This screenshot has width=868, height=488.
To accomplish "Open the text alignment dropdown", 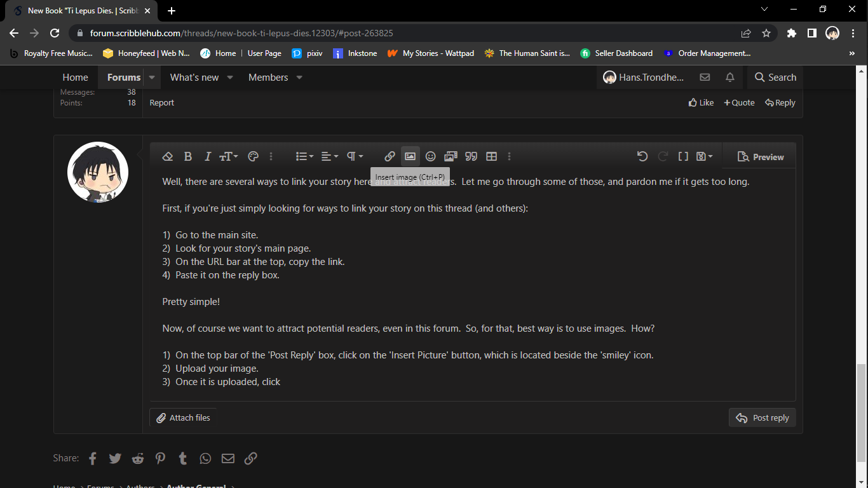I will [x=329, y=156].
